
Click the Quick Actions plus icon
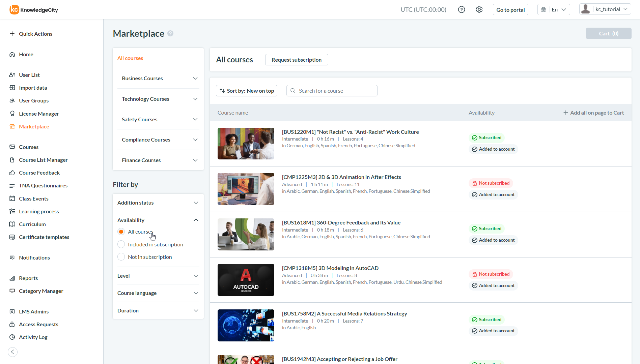(12, 34)
